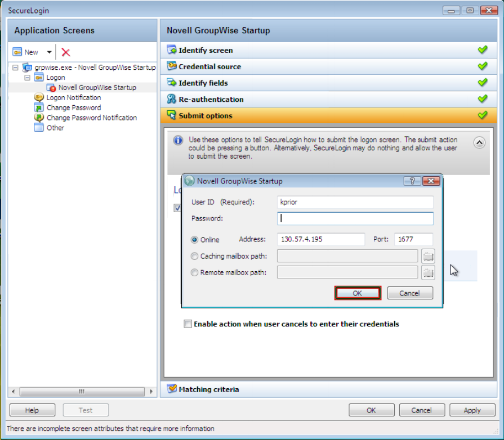Viewport: 504px width, 440px height.
Task: Click the green checkmark on Re-authentication
Action: point(483,99)
